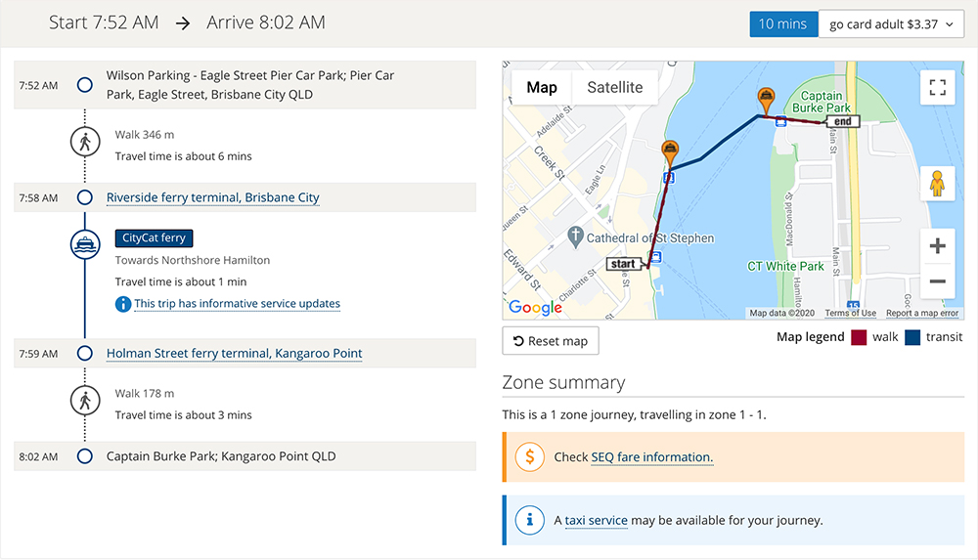Click the start label on map
This screenshot has width=978, height=560.
[623, 264]
